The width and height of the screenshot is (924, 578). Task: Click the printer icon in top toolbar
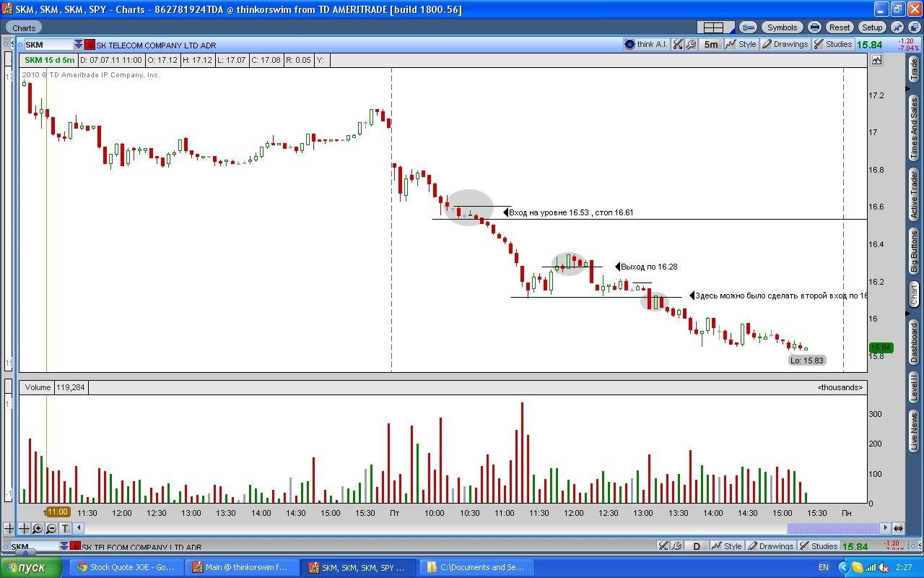tap(815, 27)
